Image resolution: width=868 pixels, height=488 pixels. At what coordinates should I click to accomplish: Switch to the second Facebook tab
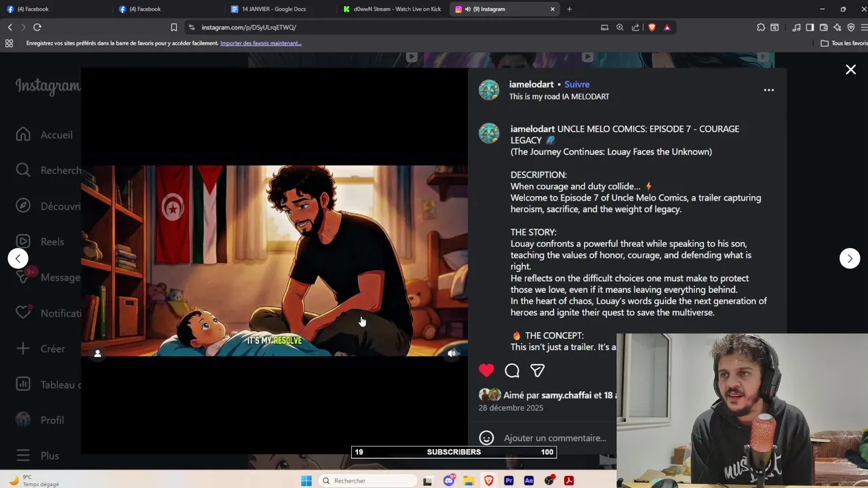click(167, 9)
